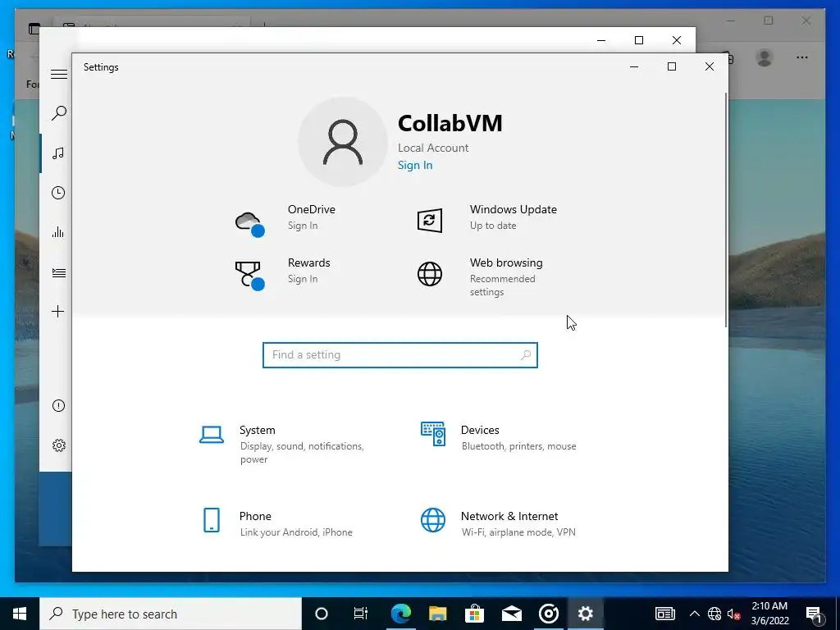
Task: Click the Devices heading text
Action: 480,430
